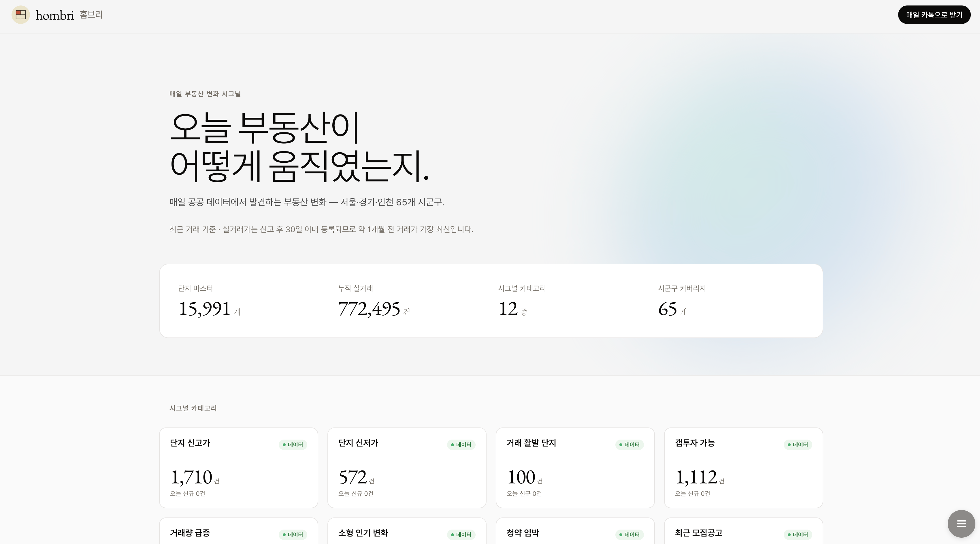Open the 최근 모집공고 card
The width and height of the screenshot is (980, 544).
point(743,531)
